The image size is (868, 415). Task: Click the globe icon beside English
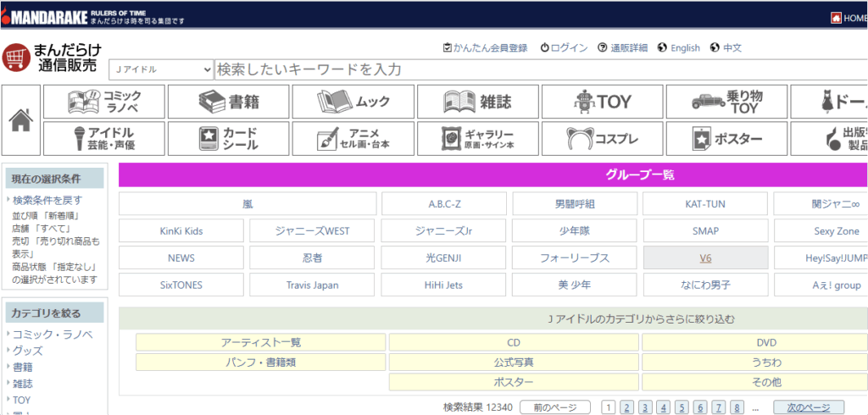click(x=662, y=47)
